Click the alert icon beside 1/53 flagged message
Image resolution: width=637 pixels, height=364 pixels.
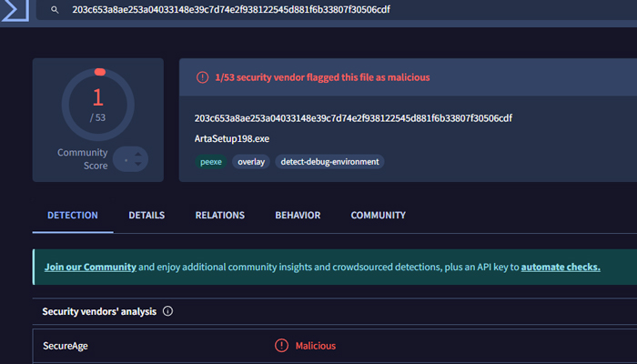pos(202,77)
